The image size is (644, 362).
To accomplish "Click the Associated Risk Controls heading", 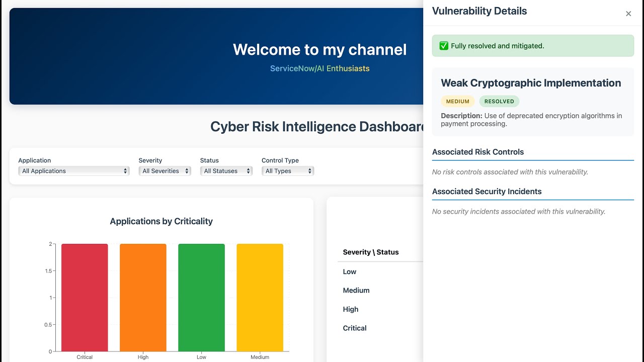I will coord(478,152).
